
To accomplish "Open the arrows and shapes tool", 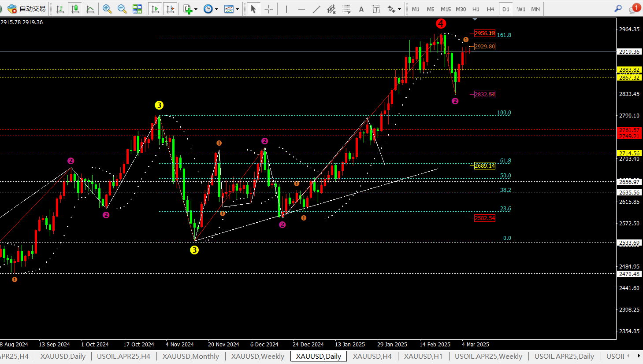I will [391, 9].
